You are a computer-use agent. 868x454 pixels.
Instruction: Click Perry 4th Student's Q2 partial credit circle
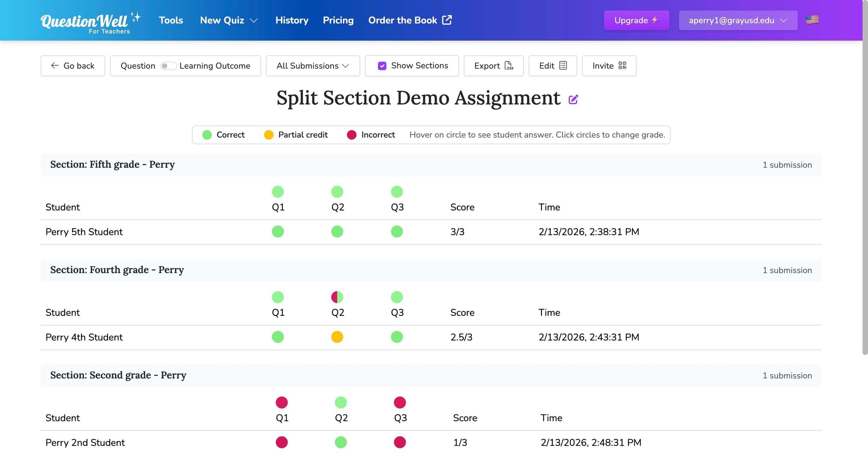click(x=337, y=337)
